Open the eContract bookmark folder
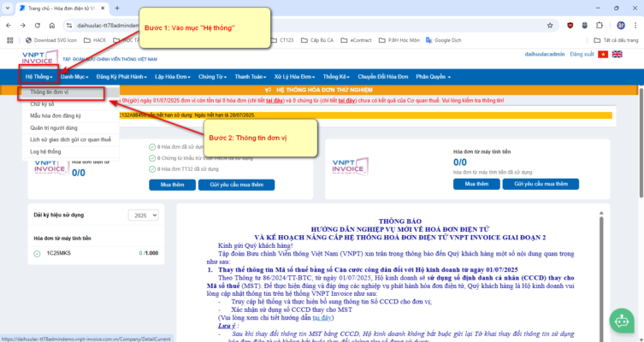This screenshot has height=342, width=644. (x=356, y=40)
